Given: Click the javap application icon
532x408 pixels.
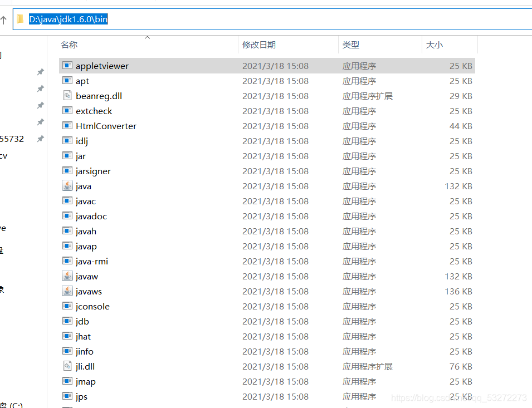Looking at the screenshot, I should [x=67, y=245].
